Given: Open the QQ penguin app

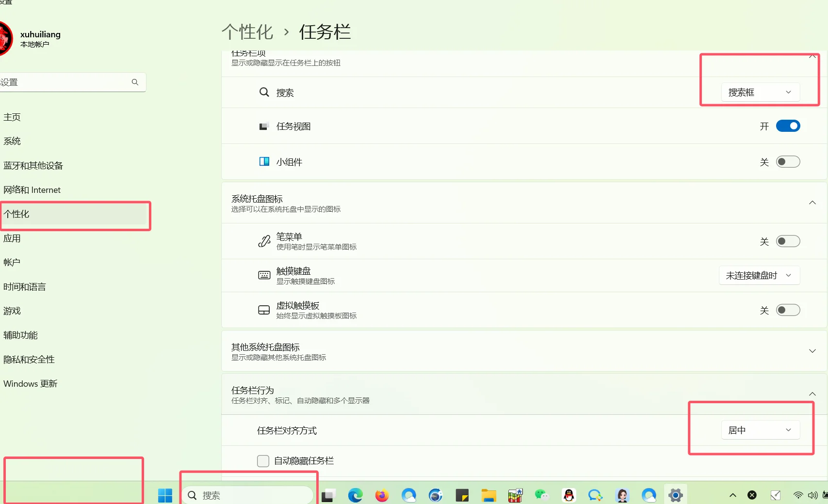Looking at the screenshot, I should tap(568, 495).
